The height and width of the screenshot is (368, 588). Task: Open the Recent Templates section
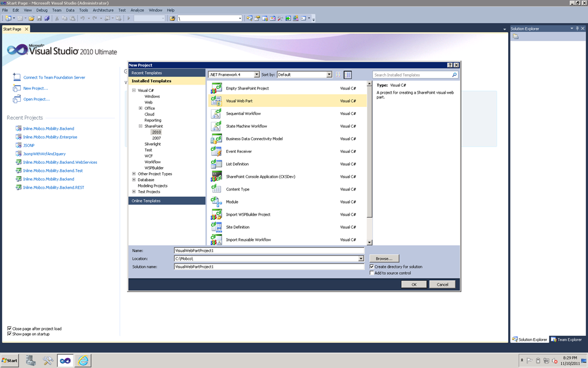click(x=167, y=73)
